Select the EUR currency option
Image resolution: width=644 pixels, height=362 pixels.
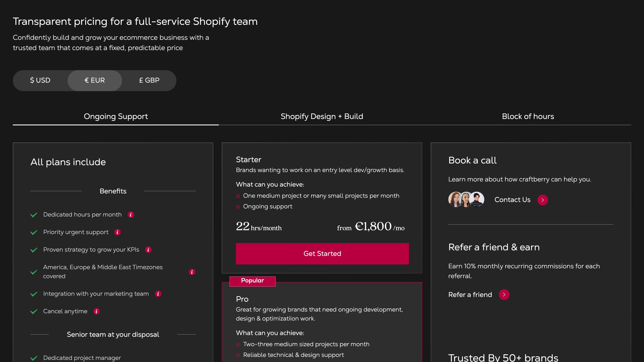(95, 80)
